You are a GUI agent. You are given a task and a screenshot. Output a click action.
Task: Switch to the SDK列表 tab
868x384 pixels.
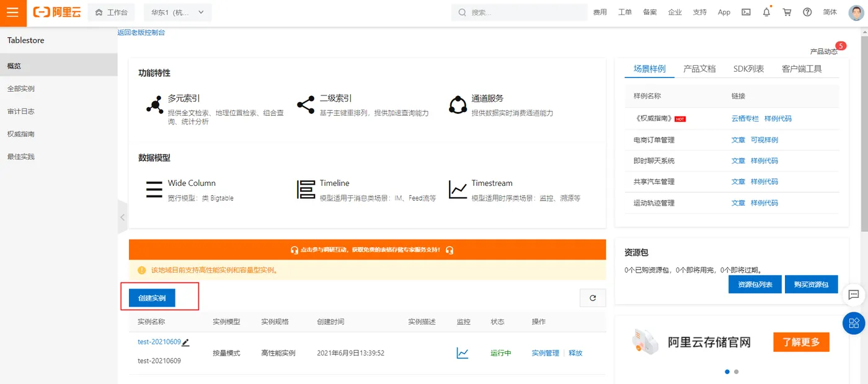(x=749, y=69)
